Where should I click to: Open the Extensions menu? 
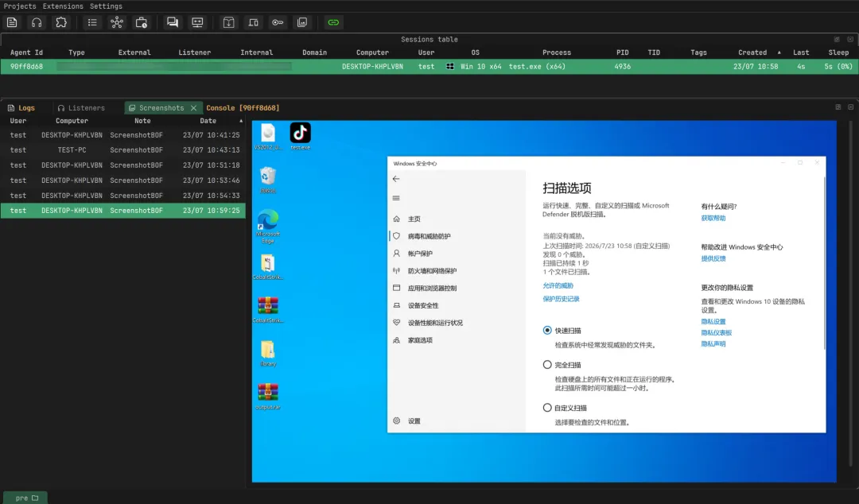point(63,6)
